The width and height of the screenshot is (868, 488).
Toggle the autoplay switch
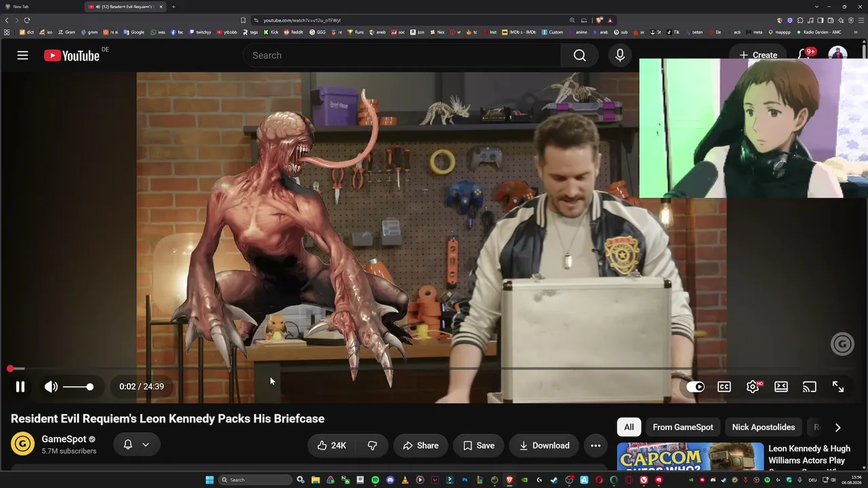[696, 386]
